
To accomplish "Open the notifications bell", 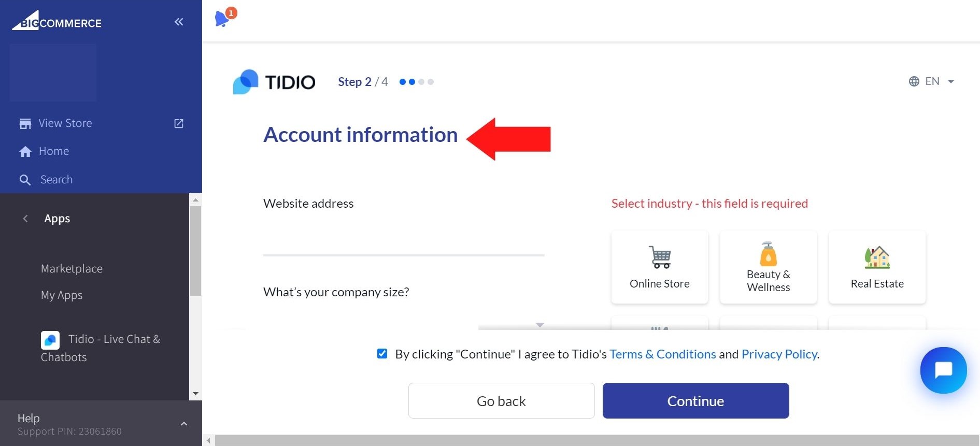I will click(x=222, y=19).
